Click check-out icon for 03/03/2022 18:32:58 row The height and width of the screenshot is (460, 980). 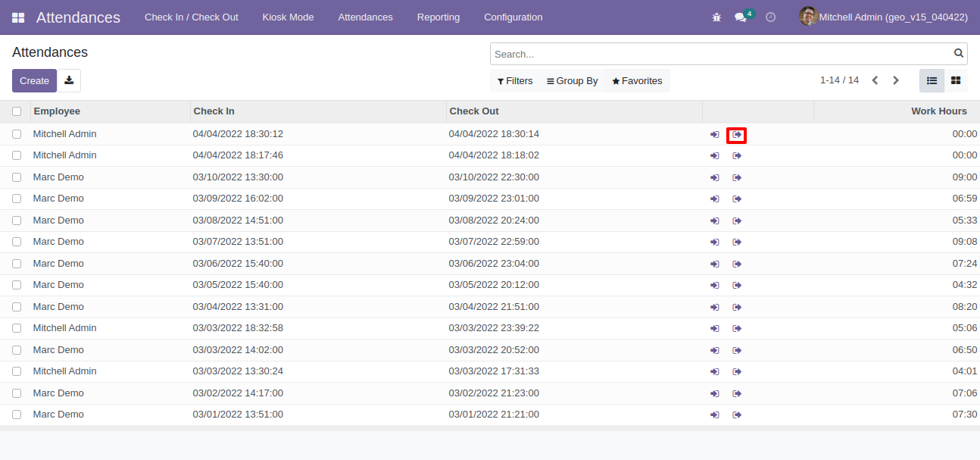click(737, 329)
